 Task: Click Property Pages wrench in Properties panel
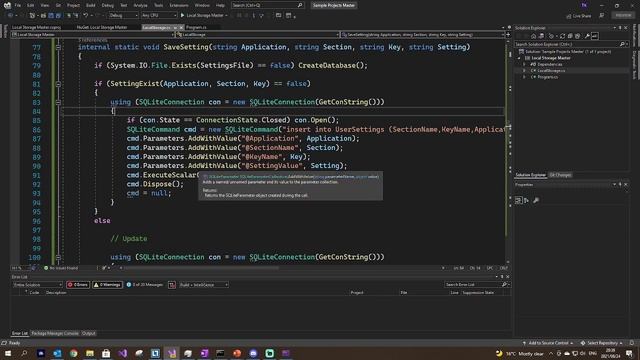[536, 200]
